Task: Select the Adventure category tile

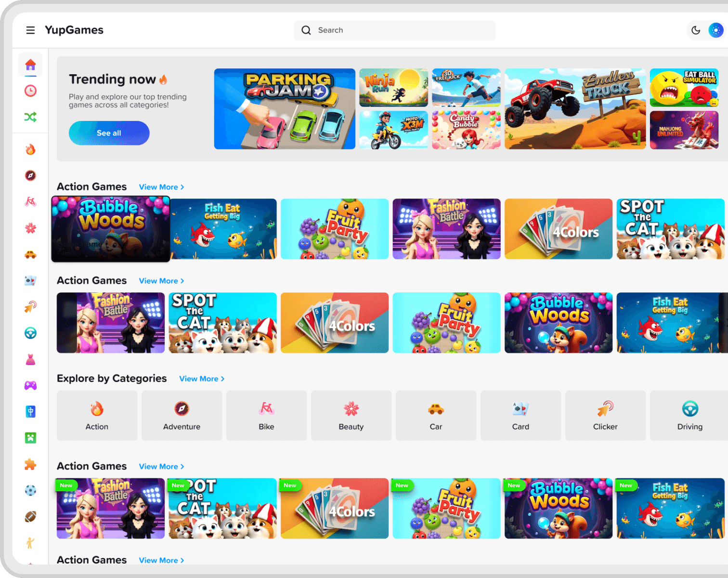Action: [182, 416]
